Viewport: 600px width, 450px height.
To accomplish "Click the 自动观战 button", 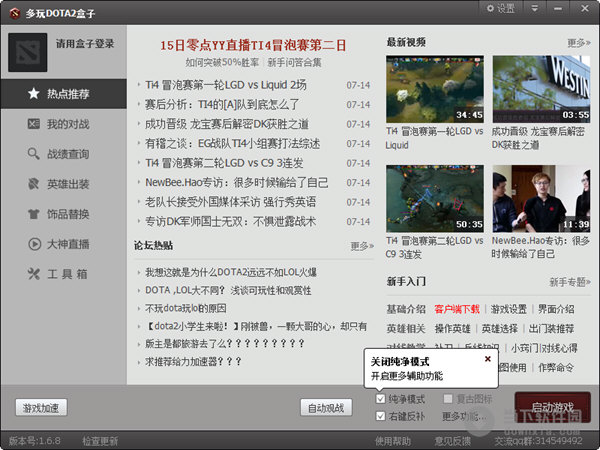I will 326,408.
